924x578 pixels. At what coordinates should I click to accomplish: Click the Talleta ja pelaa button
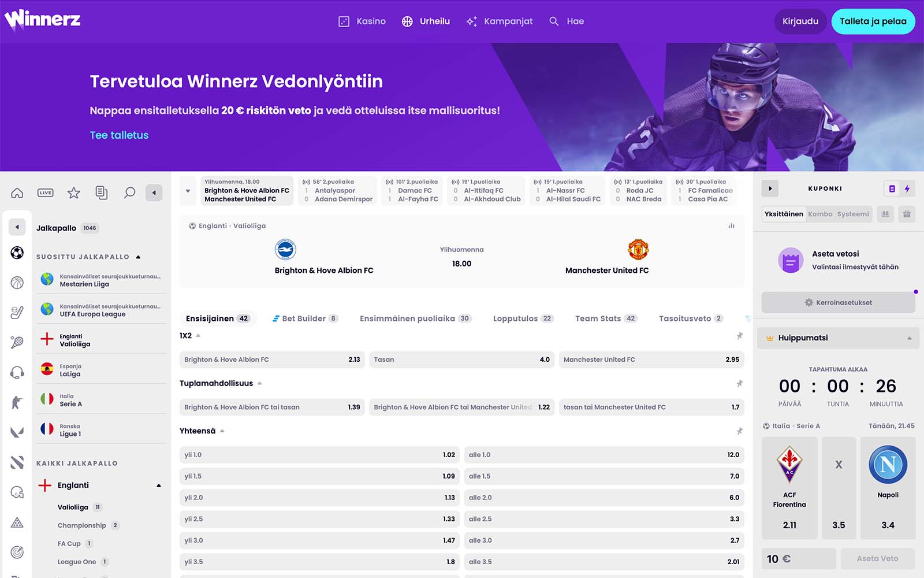coord(873,21)
